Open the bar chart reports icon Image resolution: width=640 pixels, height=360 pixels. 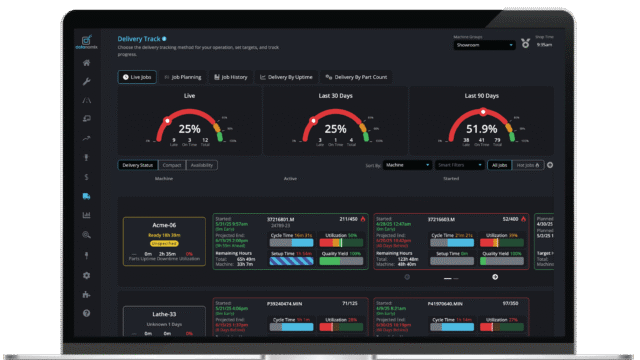[x=87, y=215]
